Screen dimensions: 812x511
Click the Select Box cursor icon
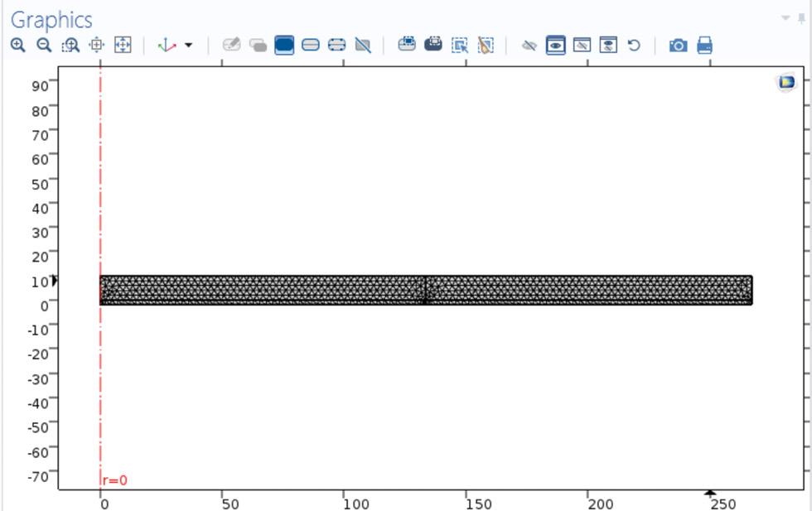460,45
